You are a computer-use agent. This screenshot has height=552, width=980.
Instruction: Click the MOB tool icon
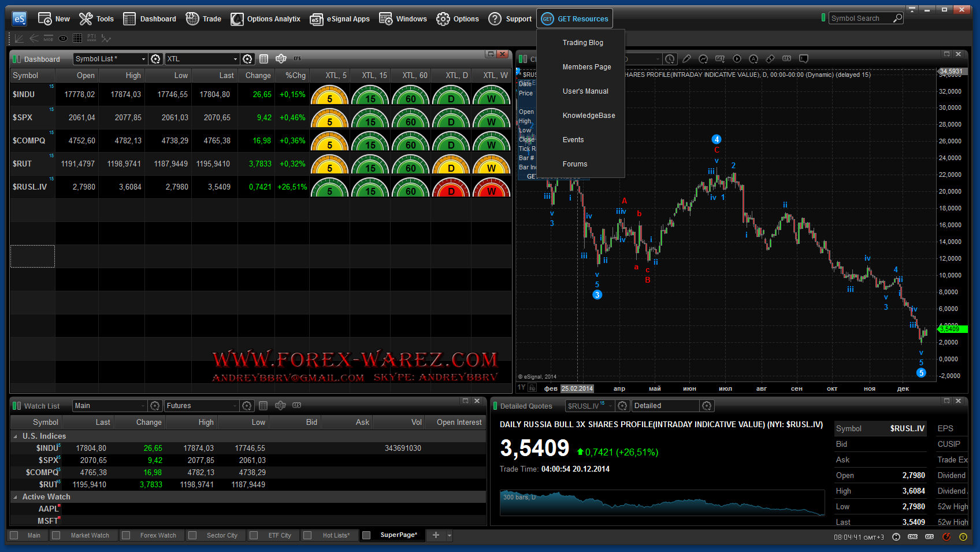click(49, 39)
